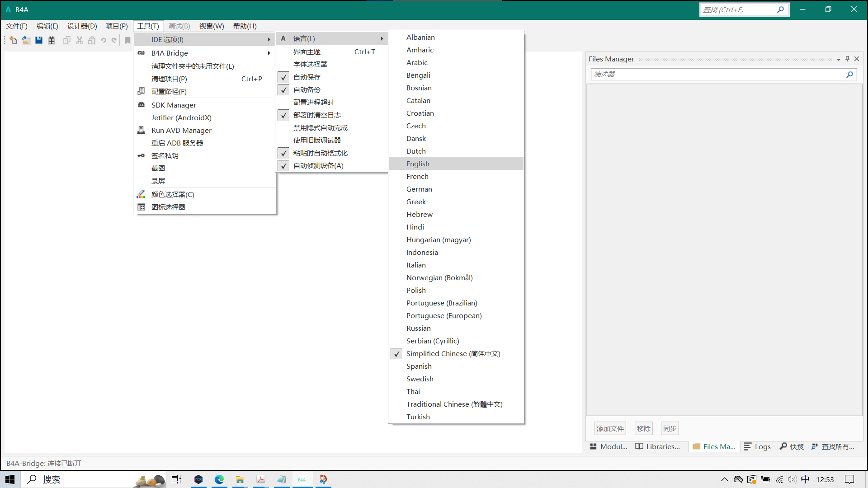Expand the 语言(L) language submenu

coord(332,39)
